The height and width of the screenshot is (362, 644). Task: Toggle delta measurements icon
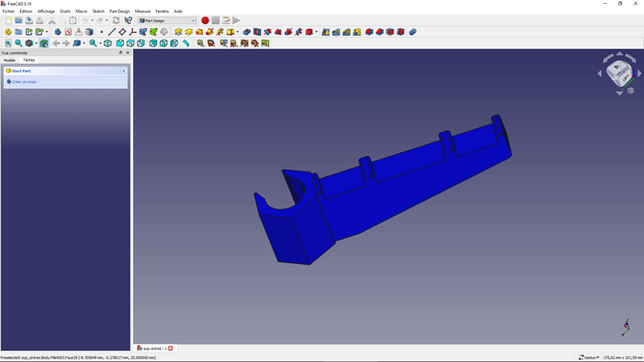coord(266,43)
